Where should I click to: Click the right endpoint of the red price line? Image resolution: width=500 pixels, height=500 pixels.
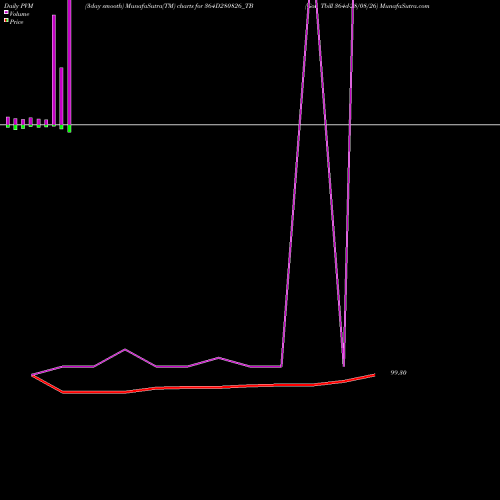pyautogui.click(x=375, y=375)
